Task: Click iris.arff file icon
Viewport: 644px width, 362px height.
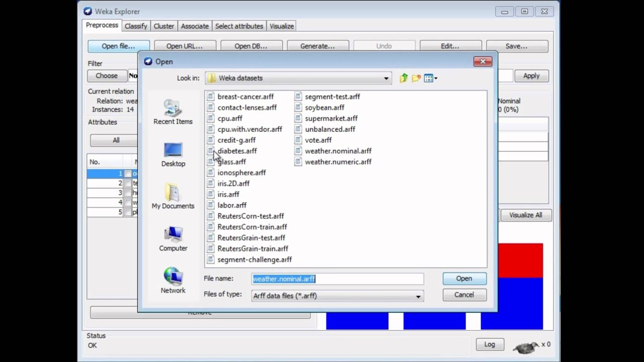Action: (211, 194)
